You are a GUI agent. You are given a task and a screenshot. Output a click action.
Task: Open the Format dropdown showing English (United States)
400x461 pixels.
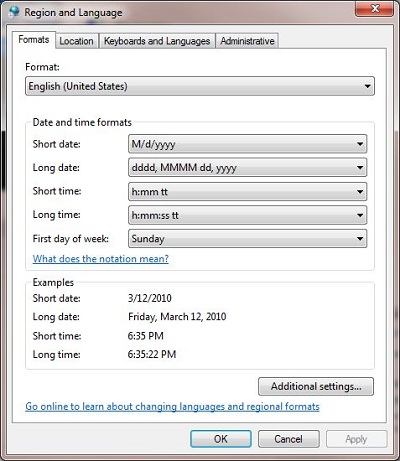(200, 86)
